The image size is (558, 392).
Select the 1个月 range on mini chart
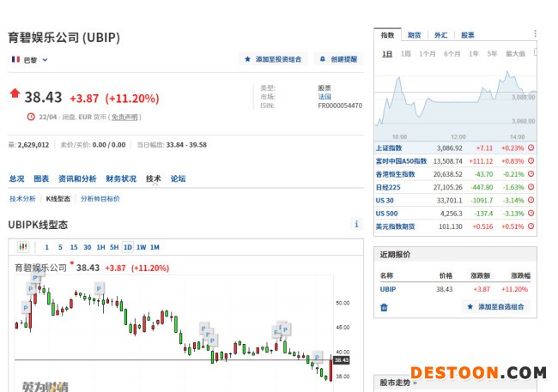427,54
